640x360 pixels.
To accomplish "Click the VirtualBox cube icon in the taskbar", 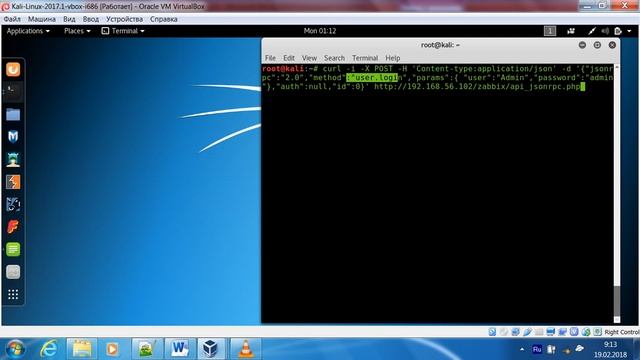I will point(211,349).
